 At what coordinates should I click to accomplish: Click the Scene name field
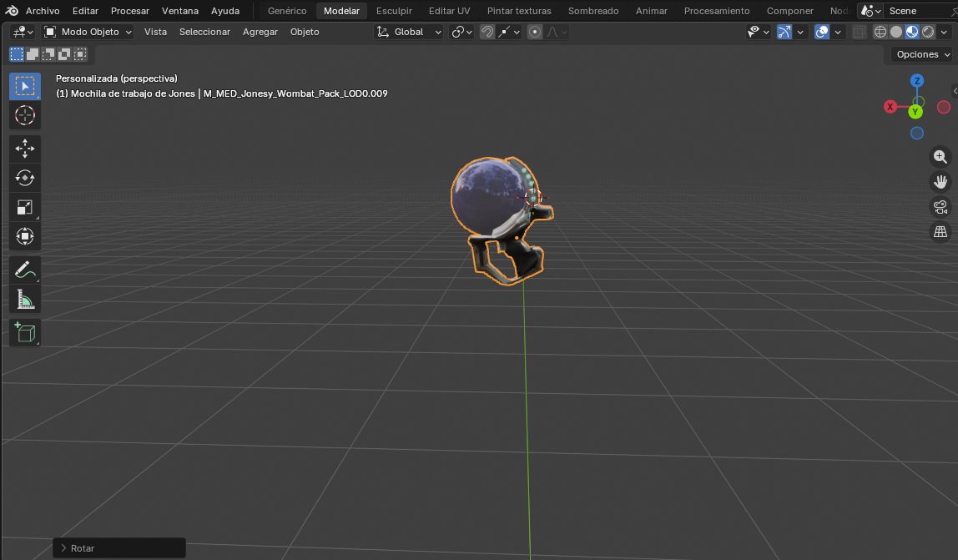click(916, 11)
